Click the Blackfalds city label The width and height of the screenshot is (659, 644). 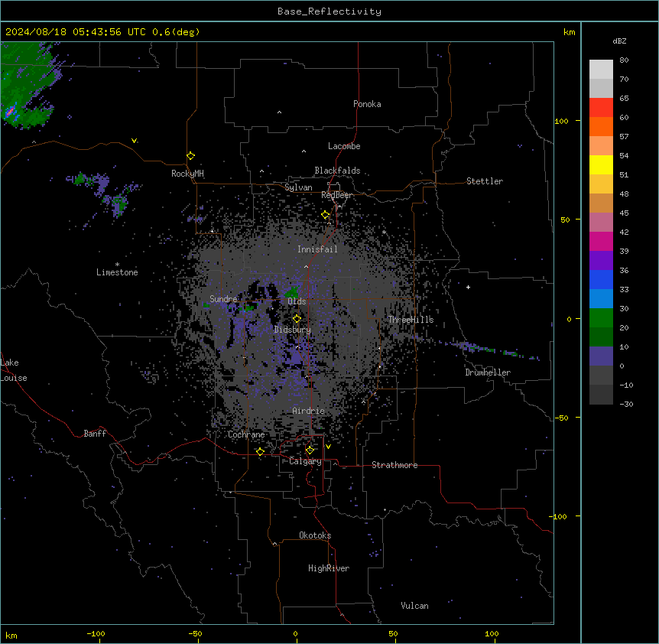pos(337,171)
